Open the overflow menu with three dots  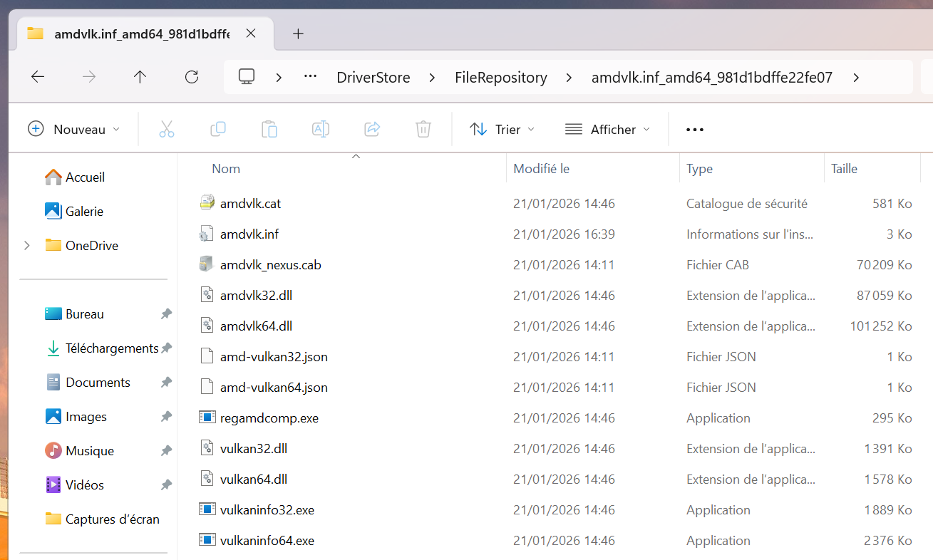pos(694,129)
